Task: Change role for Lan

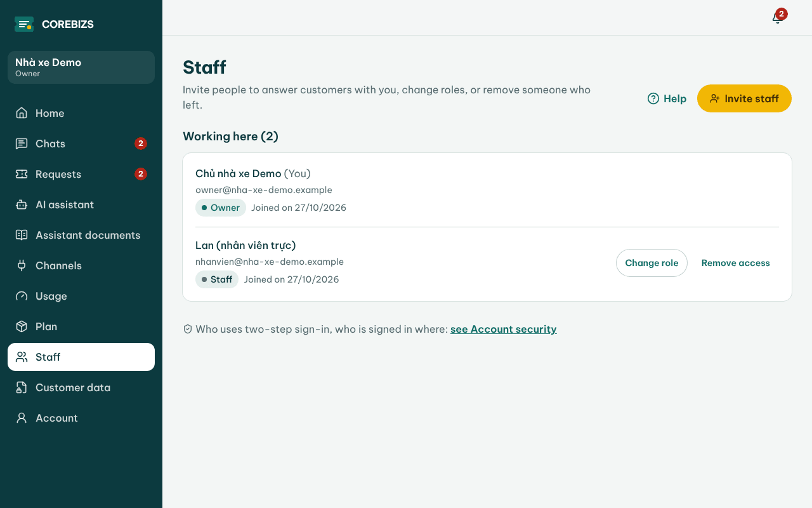Action: coord(652,263)
